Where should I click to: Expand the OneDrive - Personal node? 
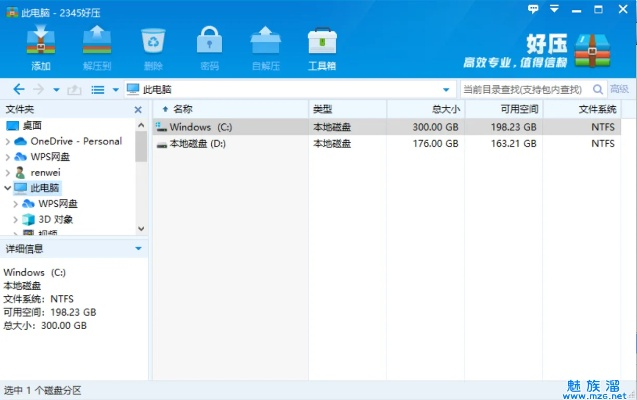[x=7, y=141]
